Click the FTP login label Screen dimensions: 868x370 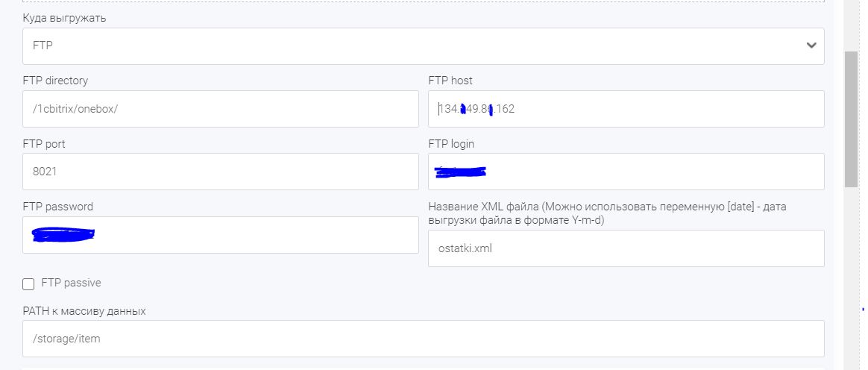pos(451,144)
